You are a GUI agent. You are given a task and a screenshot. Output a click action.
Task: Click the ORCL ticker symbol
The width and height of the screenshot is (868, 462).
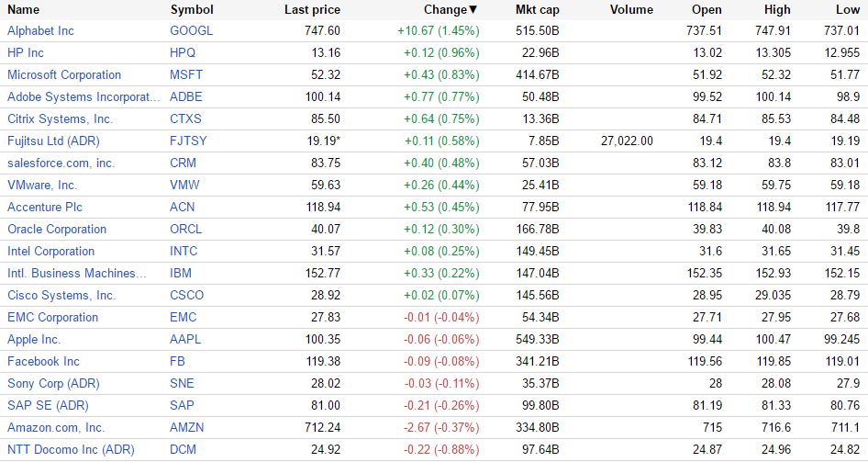[185, 229]
